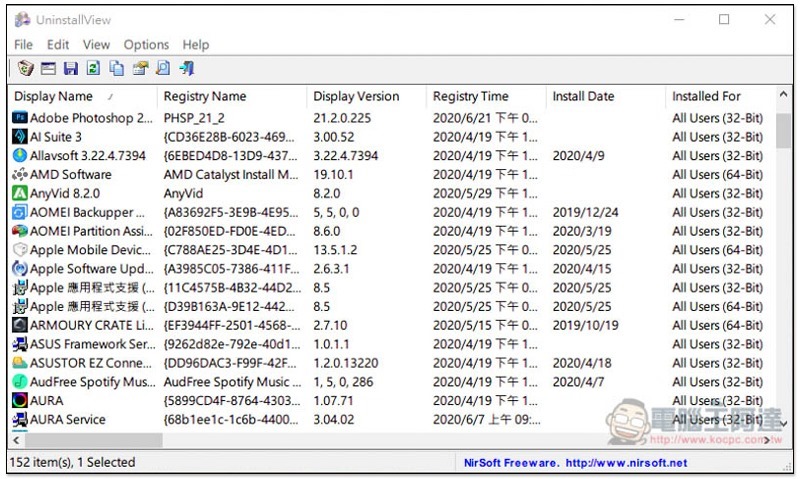Sort by the Registry Time column header
800x479 pixels.
click(485, 96)
